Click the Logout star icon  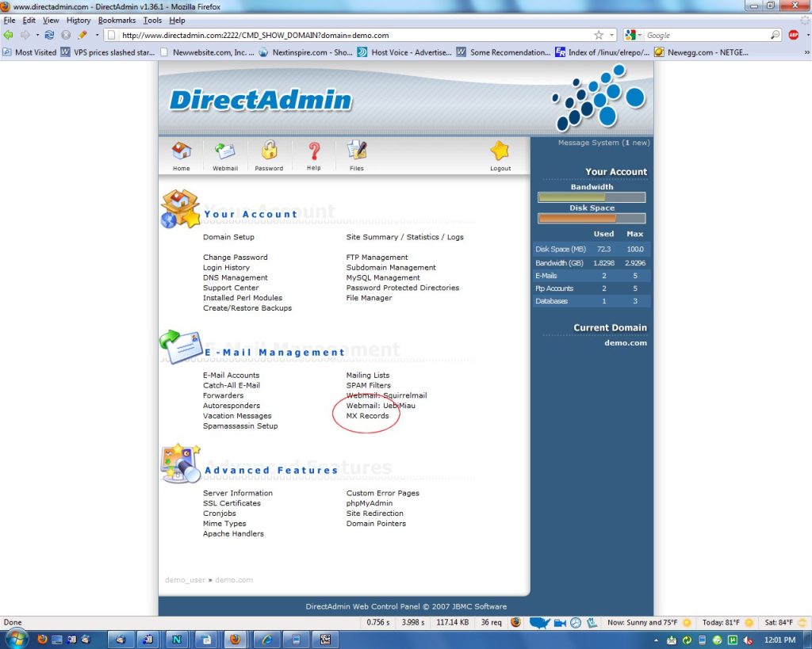[500, 151]
